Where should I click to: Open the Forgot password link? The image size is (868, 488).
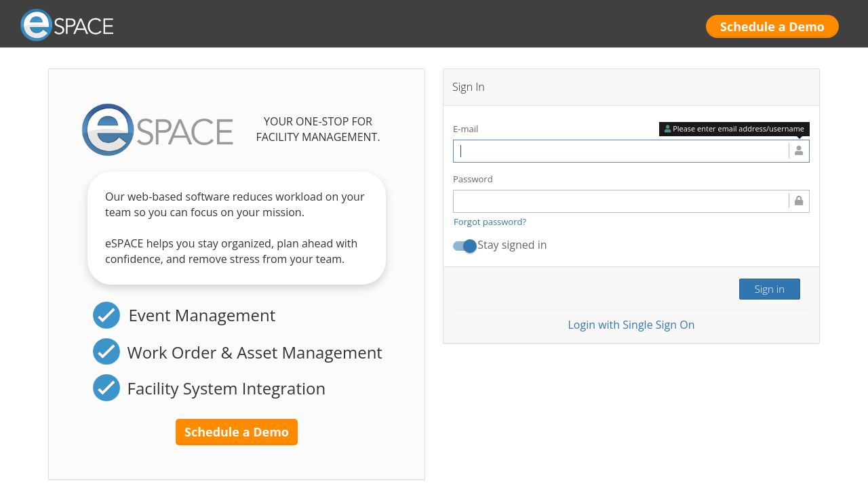tap(490, 222)
